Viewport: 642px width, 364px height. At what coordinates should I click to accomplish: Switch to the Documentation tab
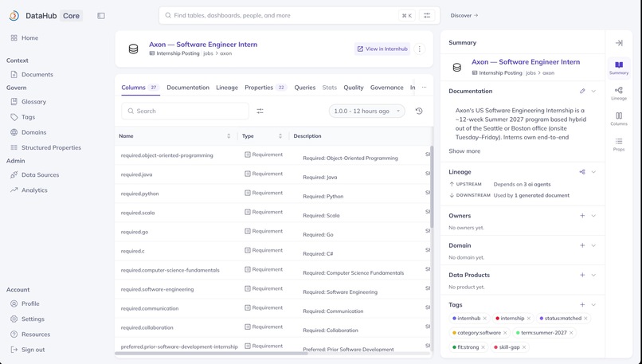coord(188,87)
